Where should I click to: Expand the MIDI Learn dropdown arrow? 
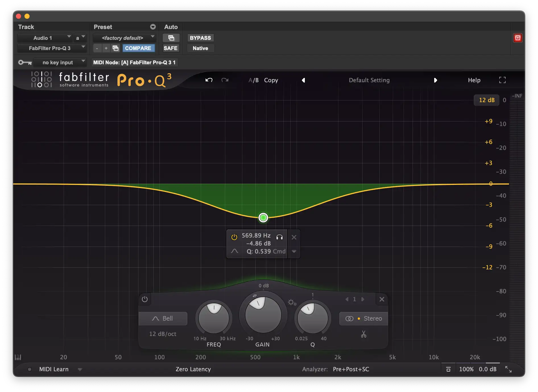80,370
